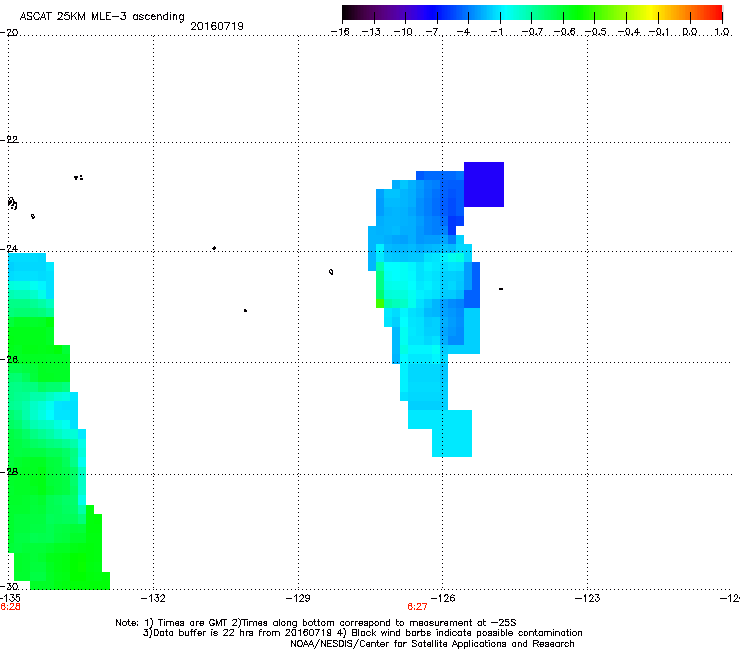Click the 'Data buffer is 22 hrs' note line
The width and height of the screenshot is (740, 650).
(362, 633)
